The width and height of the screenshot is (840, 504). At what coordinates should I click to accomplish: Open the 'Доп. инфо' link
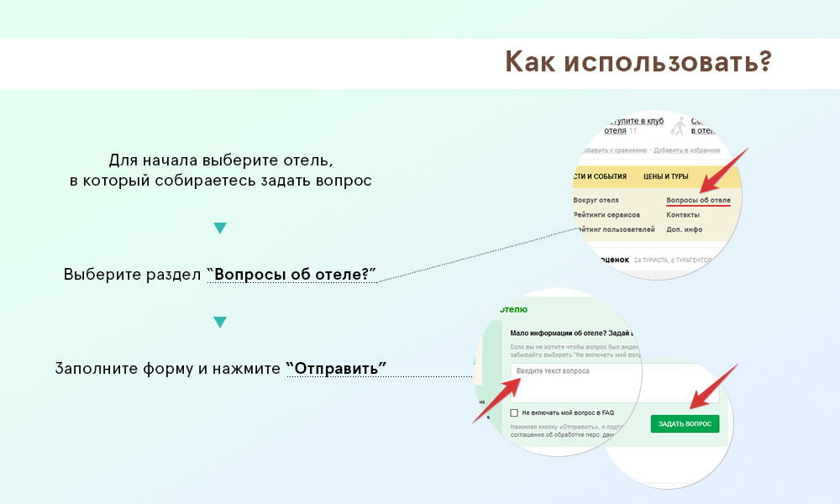(x=685, y=229)
